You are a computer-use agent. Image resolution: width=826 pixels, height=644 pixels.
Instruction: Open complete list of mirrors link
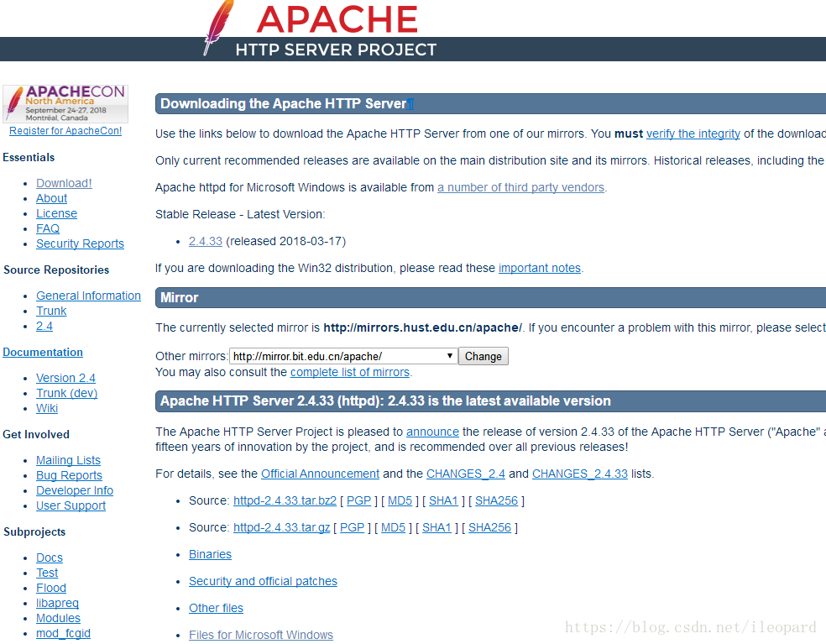click(x=350, y=372)
